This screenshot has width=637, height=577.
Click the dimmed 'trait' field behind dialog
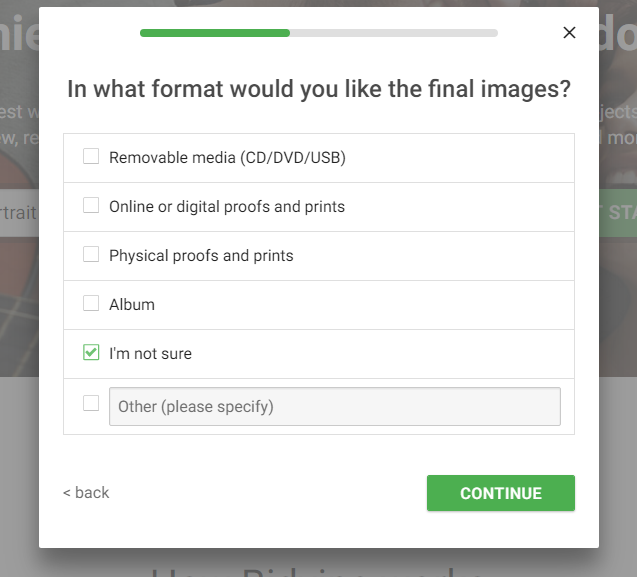tap(19, 213)
